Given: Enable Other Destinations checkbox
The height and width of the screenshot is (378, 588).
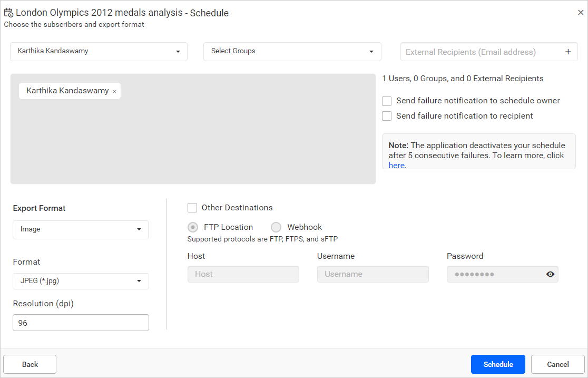Looking at the screenshot, I should [x=192, y=208].
